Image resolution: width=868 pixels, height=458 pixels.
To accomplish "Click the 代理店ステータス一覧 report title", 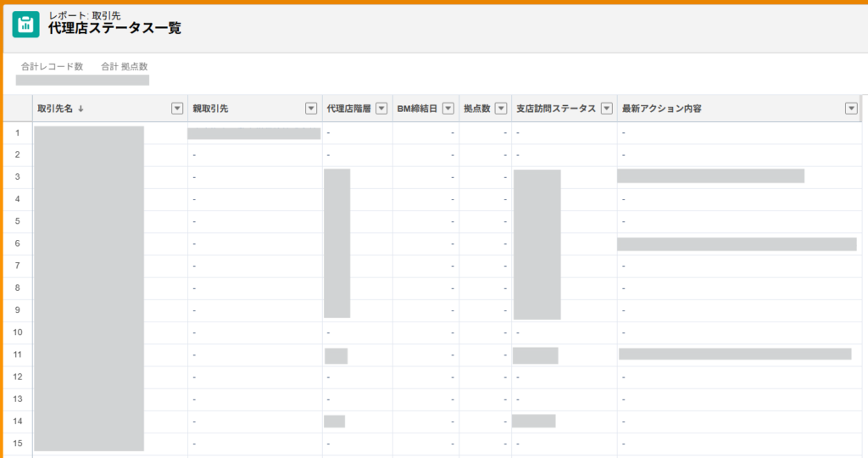I will pos(114,28).
